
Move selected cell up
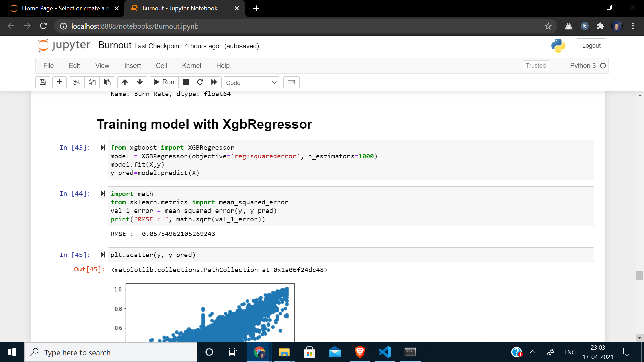(125, 82)
